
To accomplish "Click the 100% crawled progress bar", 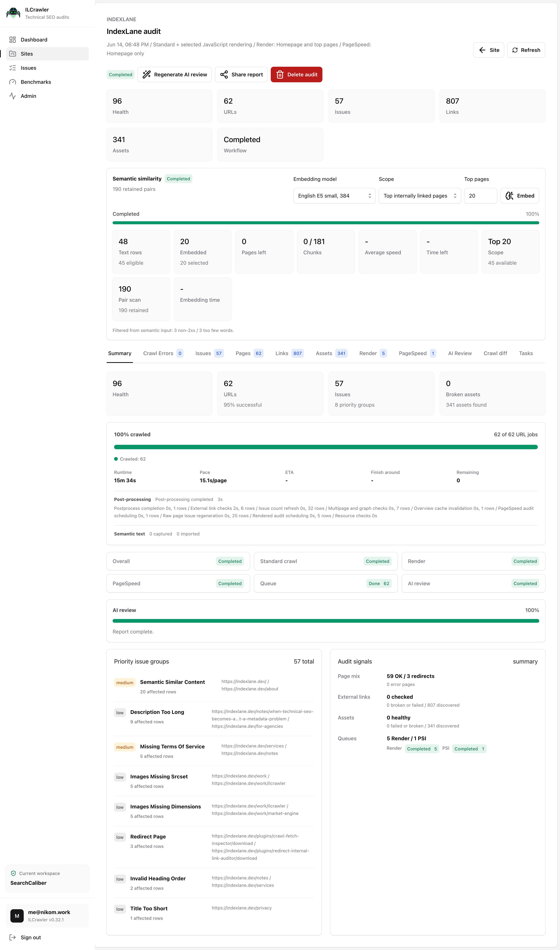I will point(326,447).
